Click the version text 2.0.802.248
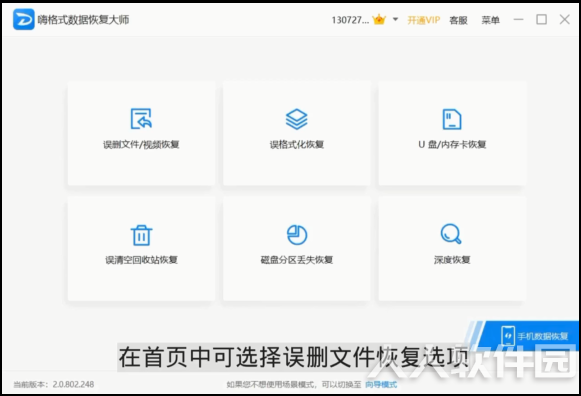 pos(73,385)
